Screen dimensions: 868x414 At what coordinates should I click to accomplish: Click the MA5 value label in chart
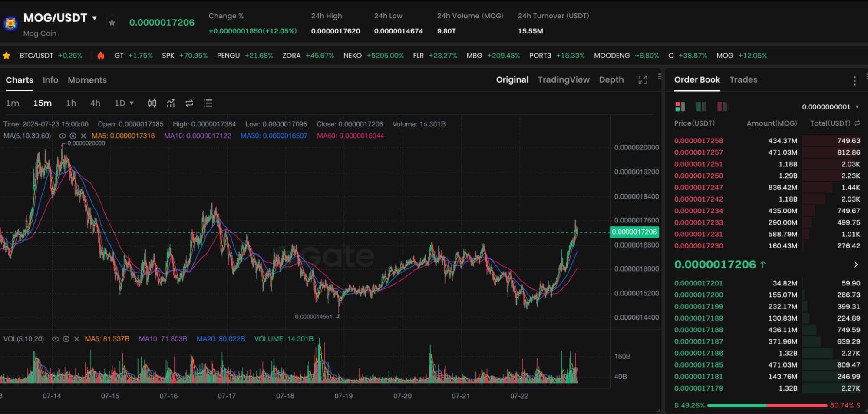[123, 136]
